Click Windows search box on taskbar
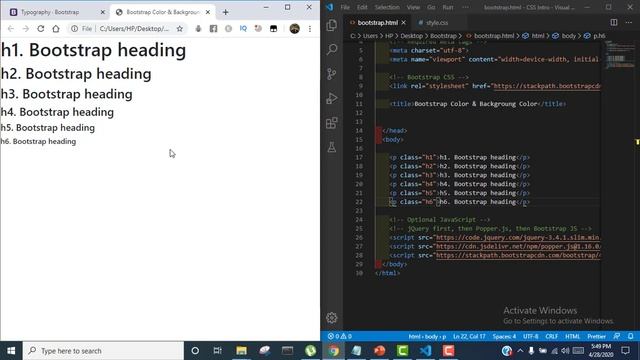 point(103,351)
